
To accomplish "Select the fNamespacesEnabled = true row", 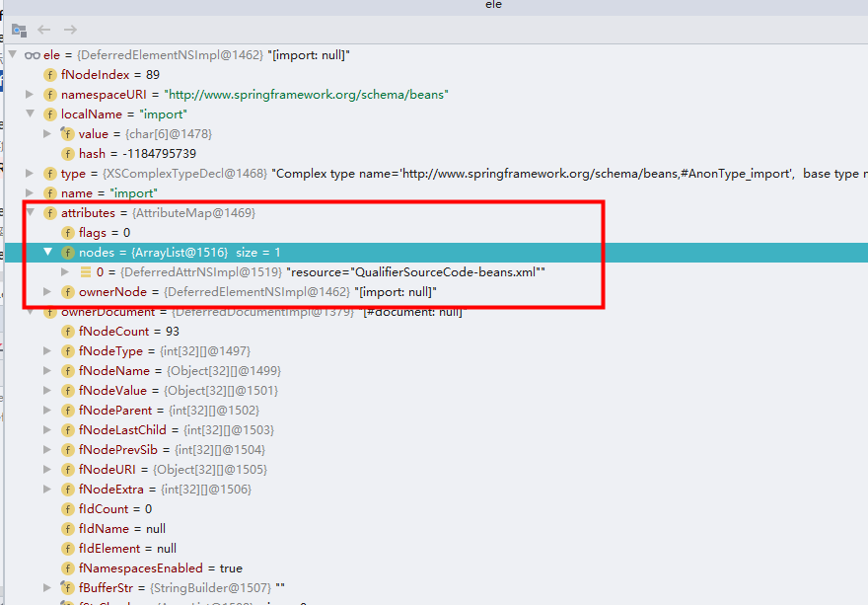I will click(160, 568).
